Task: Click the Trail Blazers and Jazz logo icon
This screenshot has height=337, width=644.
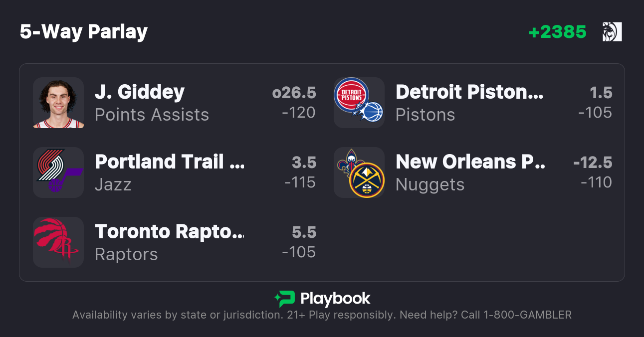Action: click(x=58, y=172)
